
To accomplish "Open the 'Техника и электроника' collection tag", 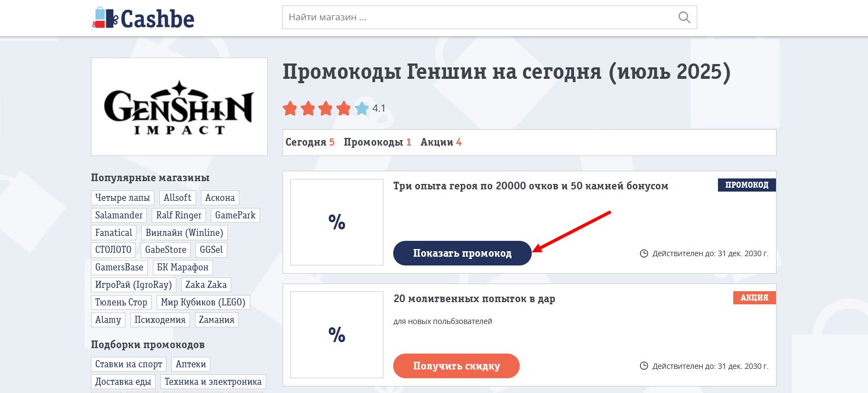I will pyautogui.click(x=213, y=382).
